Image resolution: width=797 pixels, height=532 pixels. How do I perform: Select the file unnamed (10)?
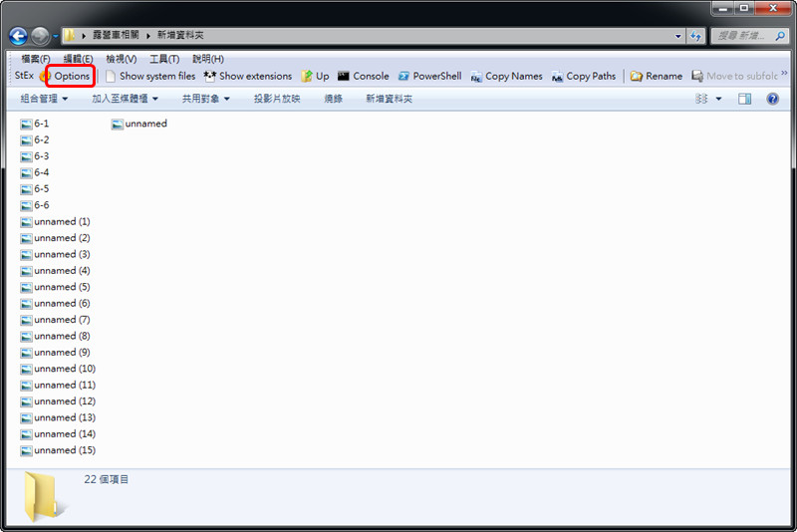click(58, 369)
